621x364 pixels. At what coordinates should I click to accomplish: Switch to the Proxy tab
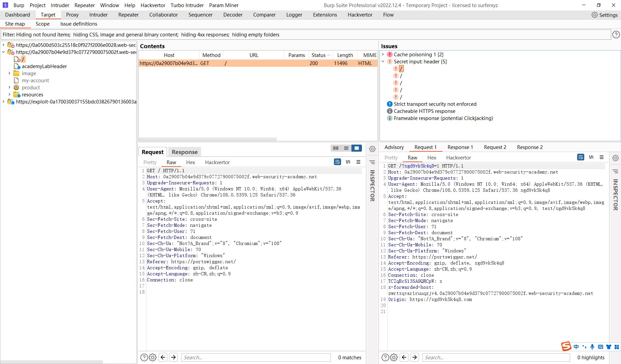(72, 15)
